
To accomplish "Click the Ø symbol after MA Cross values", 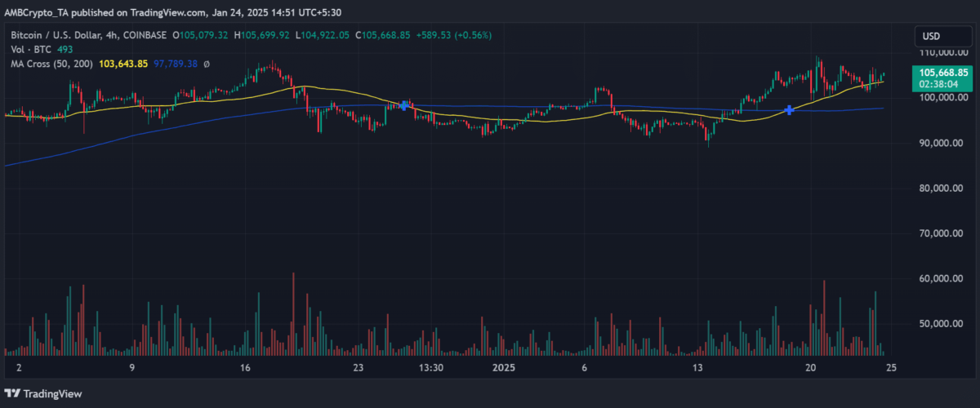I will (x=207, y=64).
